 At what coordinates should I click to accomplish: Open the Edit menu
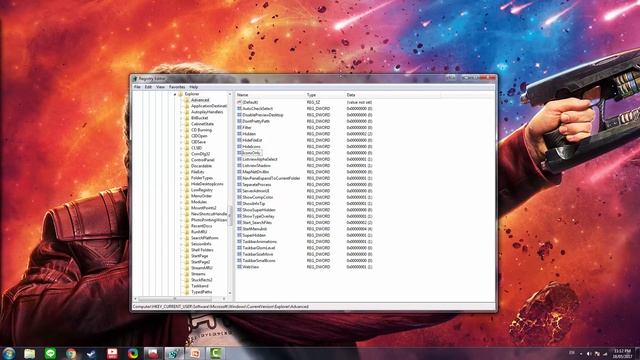tap(148, 87)
